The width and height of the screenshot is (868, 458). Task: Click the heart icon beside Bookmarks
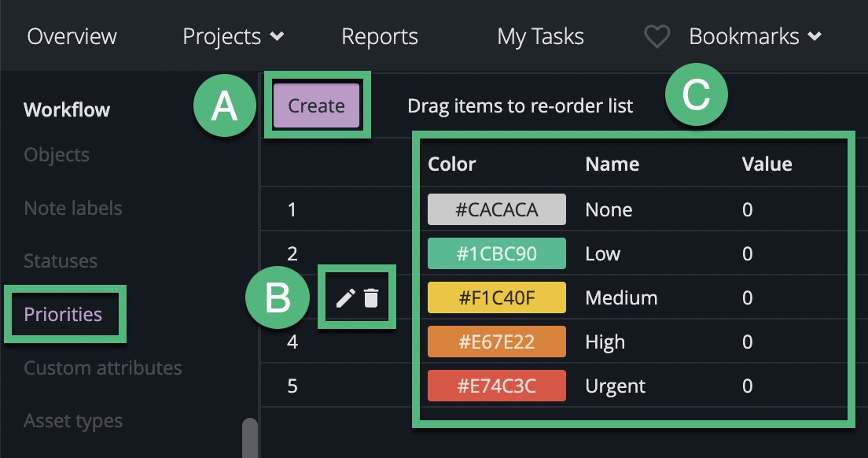pos(657,37)
